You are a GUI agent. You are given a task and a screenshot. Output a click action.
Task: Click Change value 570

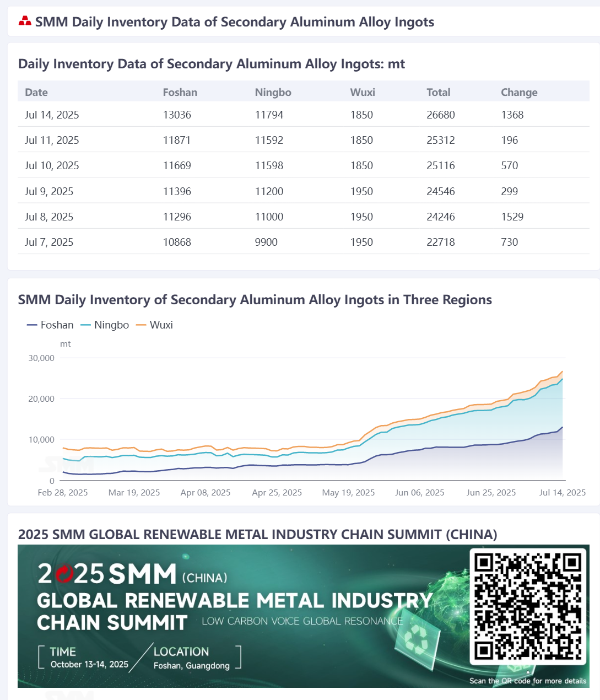click(510, 165)
